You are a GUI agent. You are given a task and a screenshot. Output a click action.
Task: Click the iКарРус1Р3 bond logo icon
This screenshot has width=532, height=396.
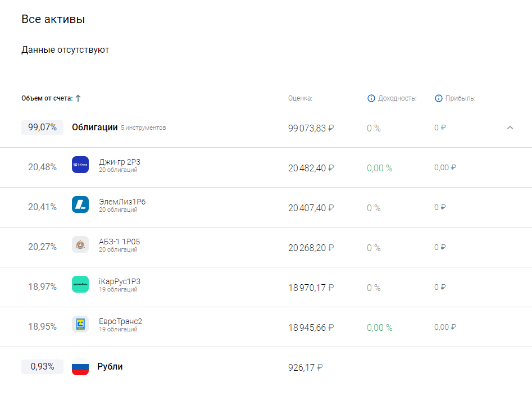click(80, 284)
